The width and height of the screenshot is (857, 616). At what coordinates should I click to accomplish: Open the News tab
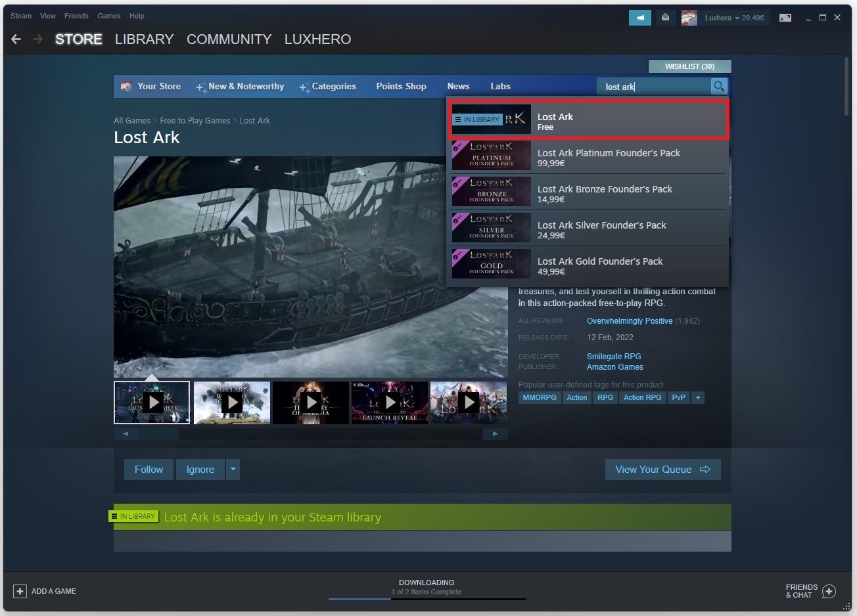(458, 86)
